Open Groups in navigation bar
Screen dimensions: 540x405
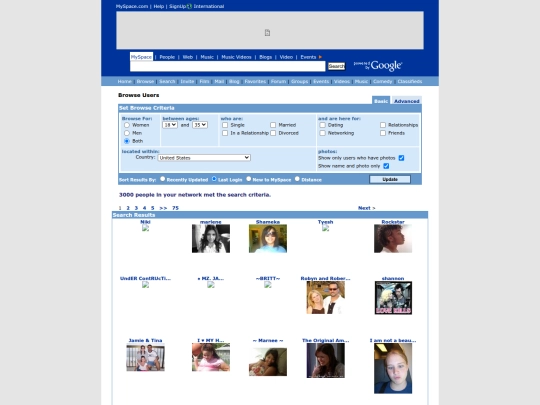pyautogui.click(x=299, y=82)
